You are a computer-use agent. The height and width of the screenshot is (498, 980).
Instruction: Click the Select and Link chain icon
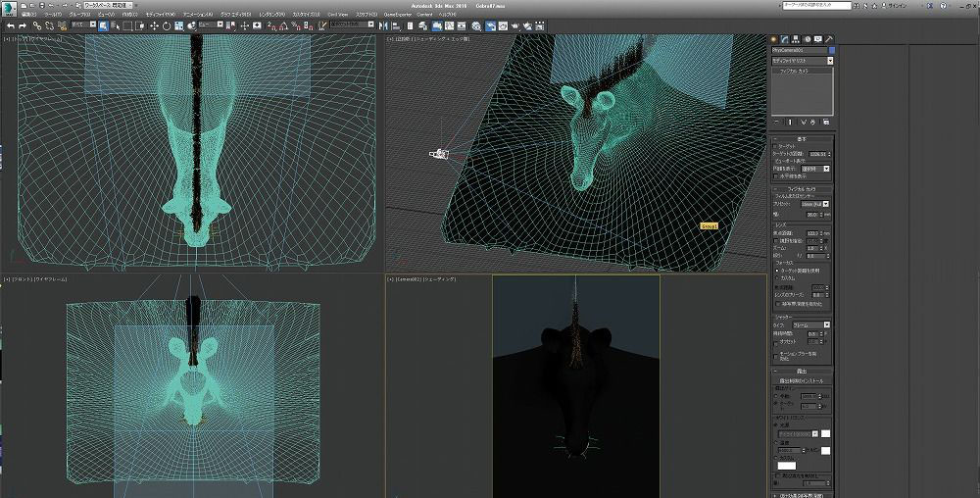35,25
